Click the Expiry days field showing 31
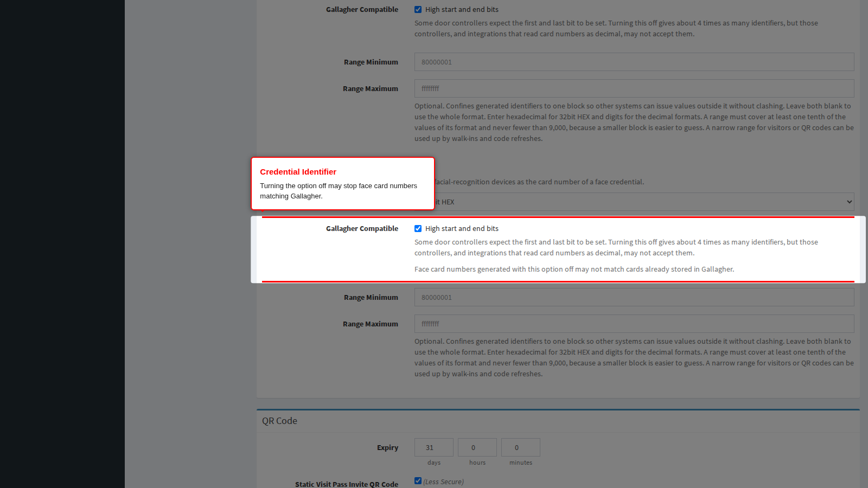868x488 pixels. (434, 447)
